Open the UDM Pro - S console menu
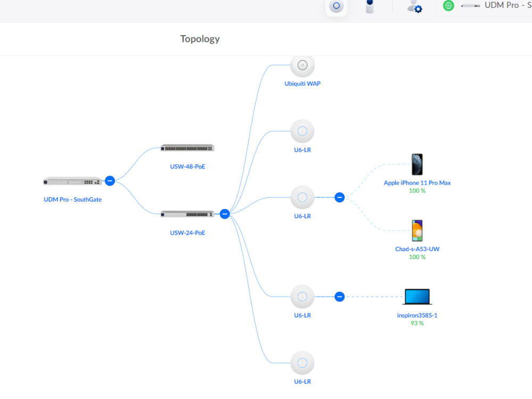The image size is (532, 399). (x=507, y=5)
